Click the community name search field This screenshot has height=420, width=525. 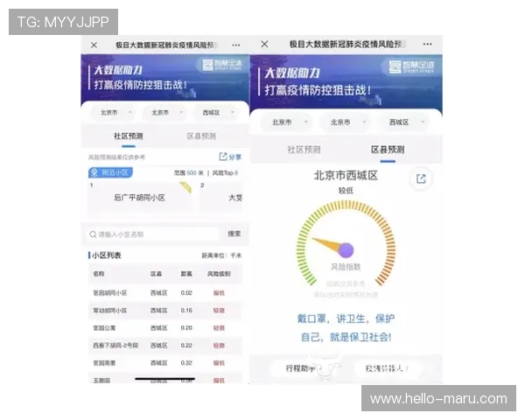click(x=152, y=234)
